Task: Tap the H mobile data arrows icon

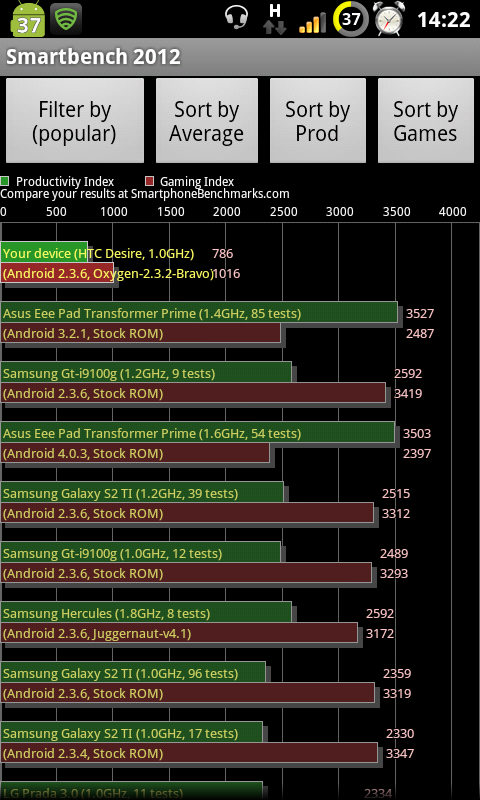Action: point(275,19)
